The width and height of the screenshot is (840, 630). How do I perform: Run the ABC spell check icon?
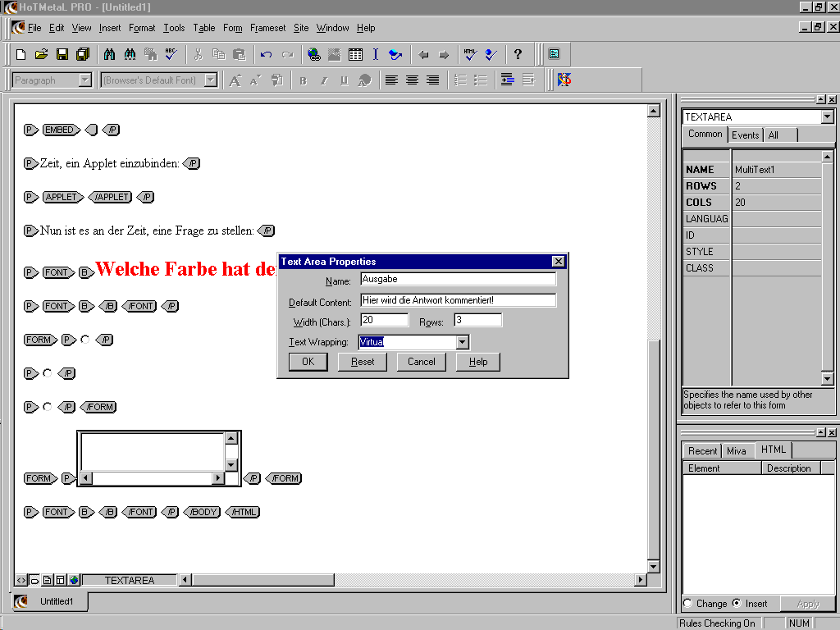point(171,55)
